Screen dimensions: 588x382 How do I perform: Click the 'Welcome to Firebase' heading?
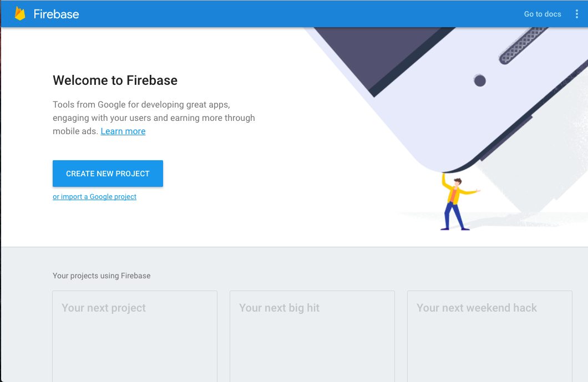[x=115, y=80]
